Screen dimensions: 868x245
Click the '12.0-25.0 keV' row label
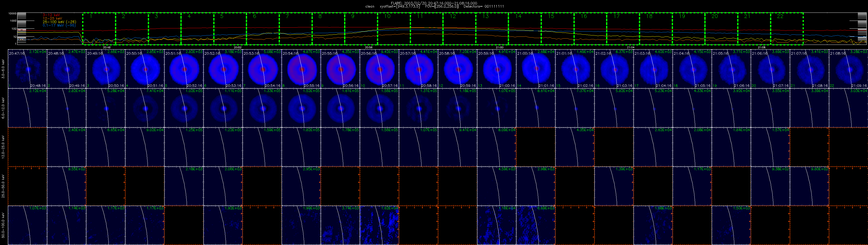pos(3,147)
